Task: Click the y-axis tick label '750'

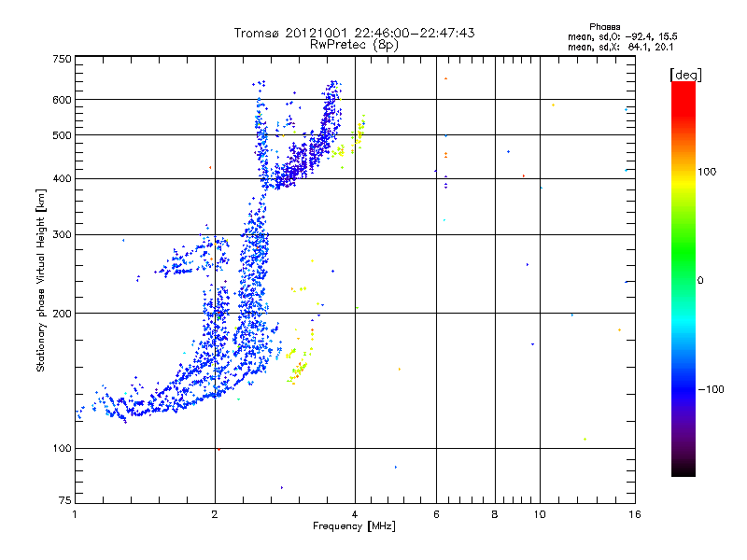Action: coord(62,59)
